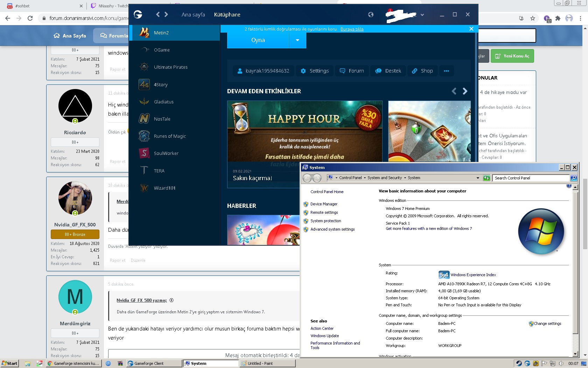588x368 pixels.
Task: Go forward in Gameforge client navigation
Action: tap(166, 14)
